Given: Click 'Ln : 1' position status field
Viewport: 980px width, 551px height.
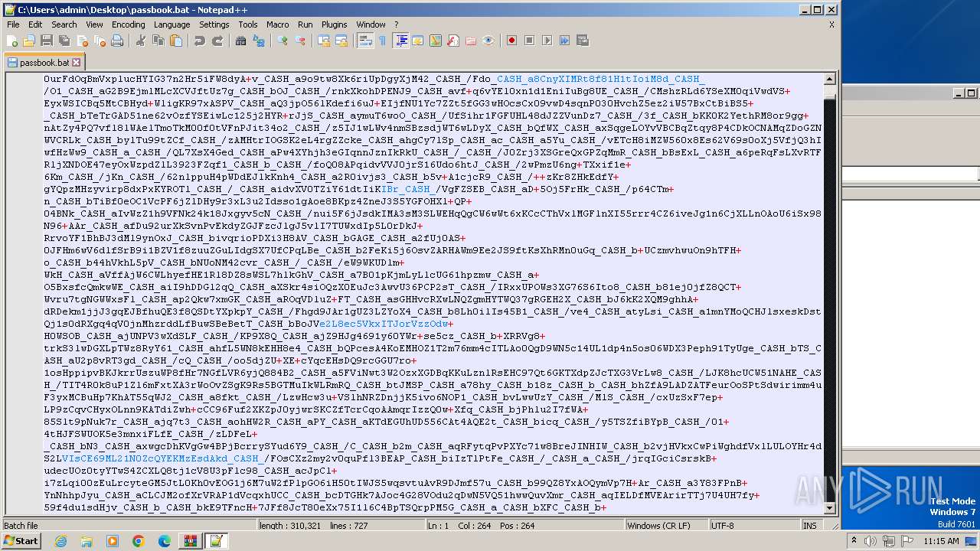Looking at the screenshot, I should (439, 526).
